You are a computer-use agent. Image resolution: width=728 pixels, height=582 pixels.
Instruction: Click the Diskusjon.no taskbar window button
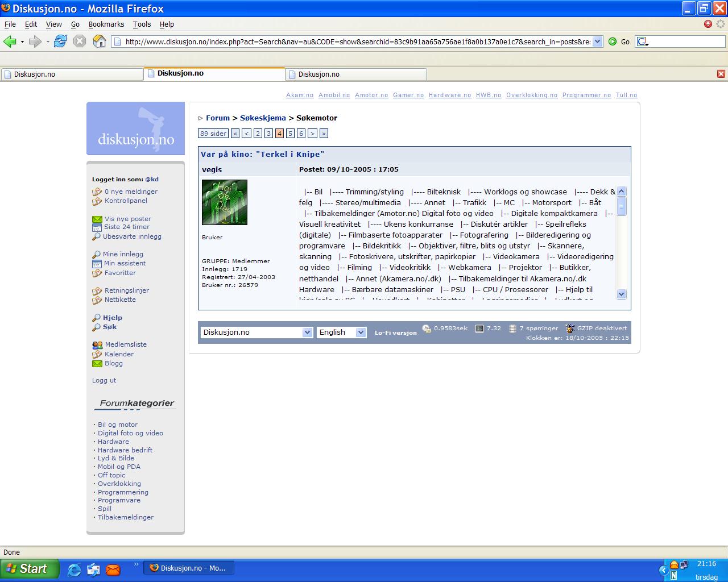click(x=188, y=568)
